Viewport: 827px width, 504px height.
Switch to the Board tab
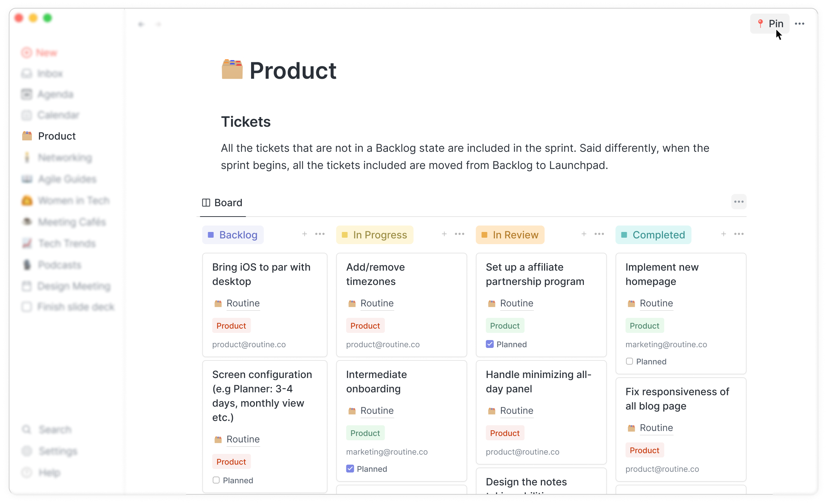point(222,203)
